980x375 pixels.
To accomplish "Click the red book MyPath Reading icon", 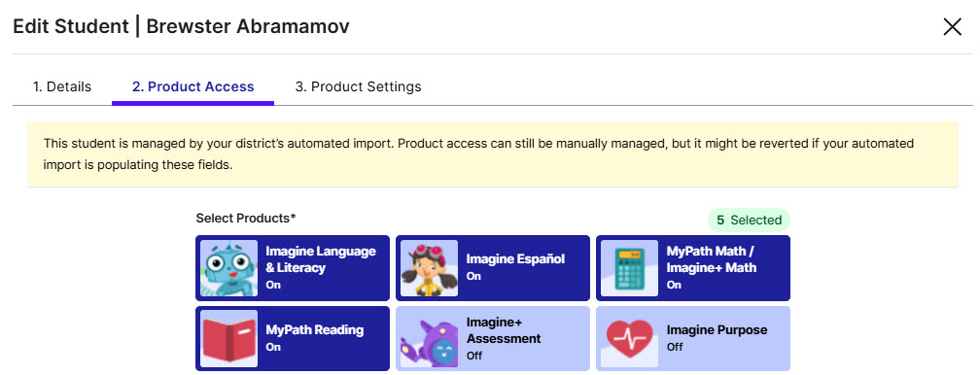I will coord(228,338).
